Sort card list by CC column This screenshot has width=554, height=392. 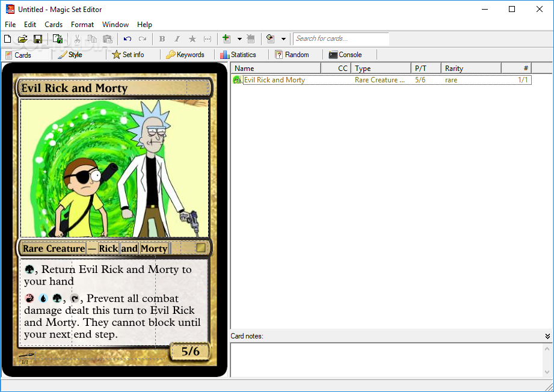coord(336,68)
